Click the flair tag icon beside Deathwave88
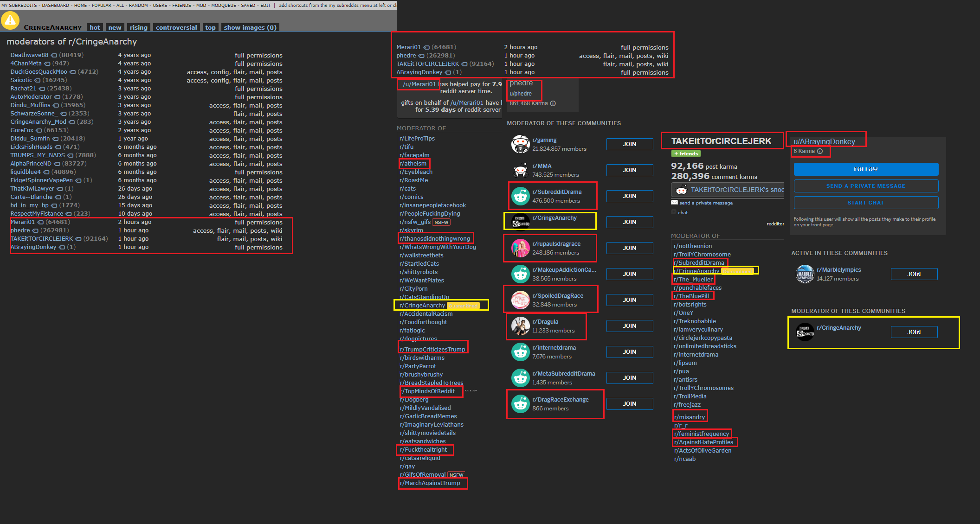Screen dimensions: 980x524 (x=54, y=55)
